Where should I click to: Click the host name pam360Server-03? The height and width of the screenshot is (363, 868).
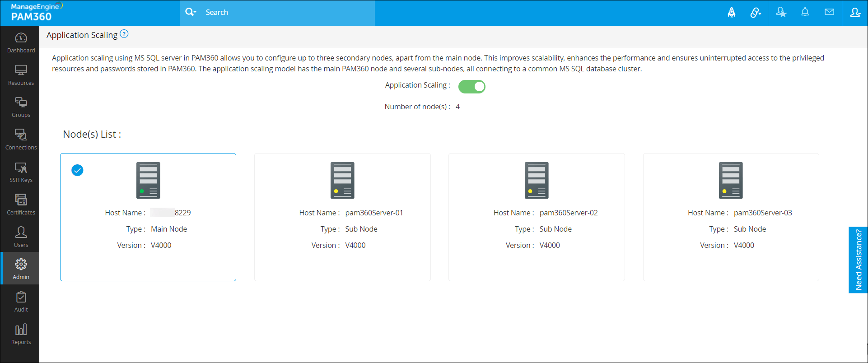(763, 213)
